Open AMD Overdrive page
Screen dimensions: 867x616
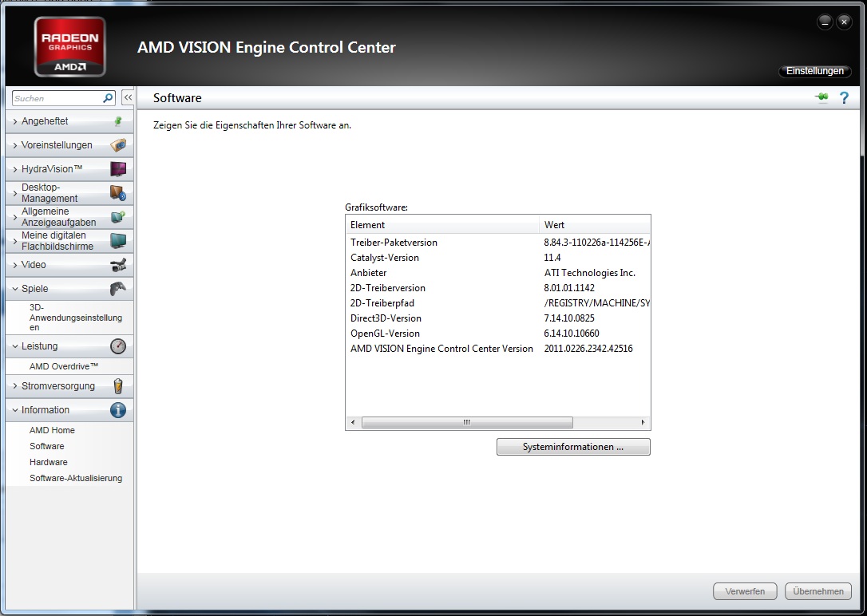coord(64,366)
